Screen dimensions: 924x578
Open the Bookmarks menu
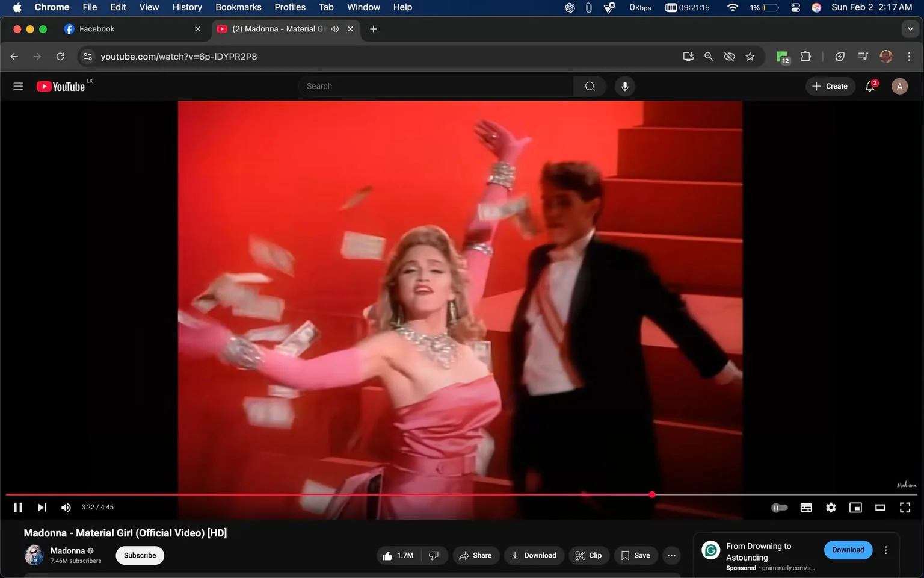238,7
